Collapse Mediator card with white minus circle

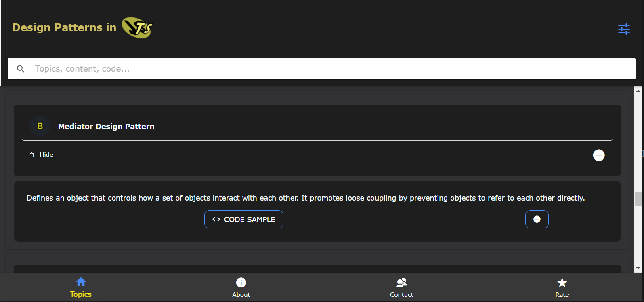tap(599, 155)
